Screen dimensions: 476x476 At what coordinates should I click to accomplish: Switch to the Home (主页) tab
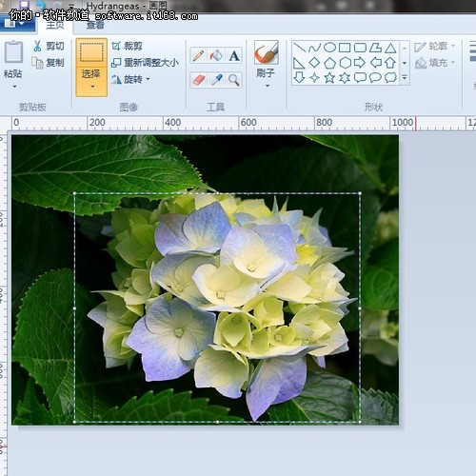tap(55, 25)
